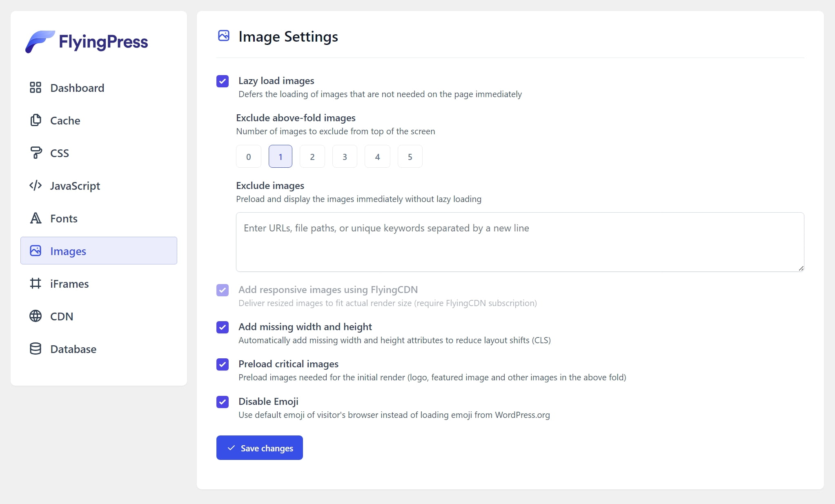Open the iFrames settings page
The height and width of the screenshot is (504, 835).
[x=99, y=284]
